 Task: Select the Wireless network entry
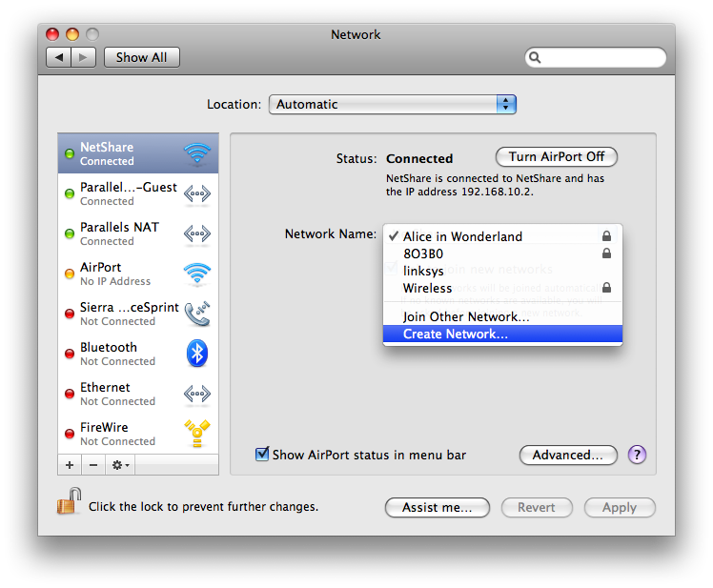tap(502, 289)
